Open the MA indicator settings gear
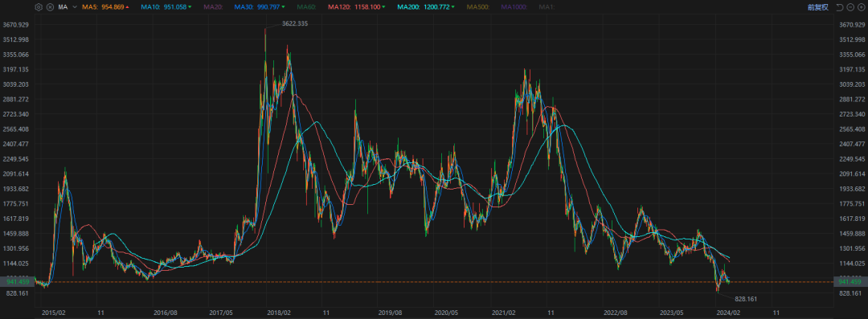 (39, 7)
